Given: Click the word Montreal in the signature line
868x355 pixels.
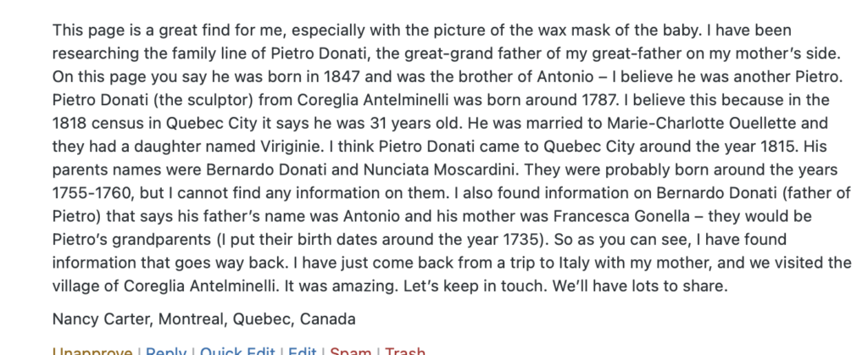Looking at the screenshot, I should pos(192,319).
